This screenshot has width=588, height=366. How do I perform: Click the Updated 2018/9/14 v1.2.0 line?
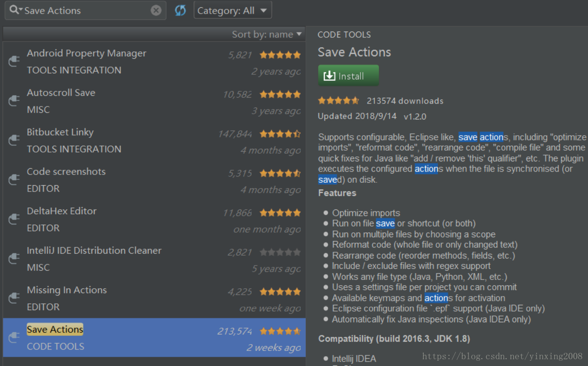tap(372, 117)
